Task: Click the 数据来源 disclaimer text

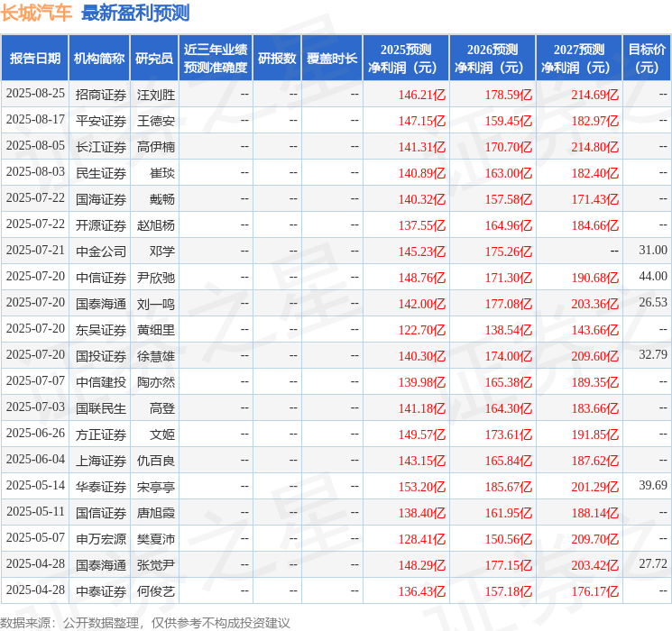Action: coord(145,622)
